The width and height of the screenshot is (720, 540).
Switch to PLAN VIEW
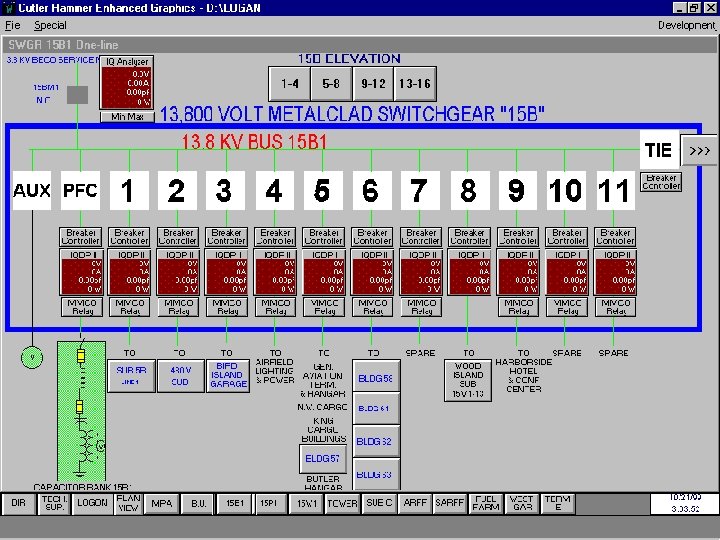coord(128,503)
